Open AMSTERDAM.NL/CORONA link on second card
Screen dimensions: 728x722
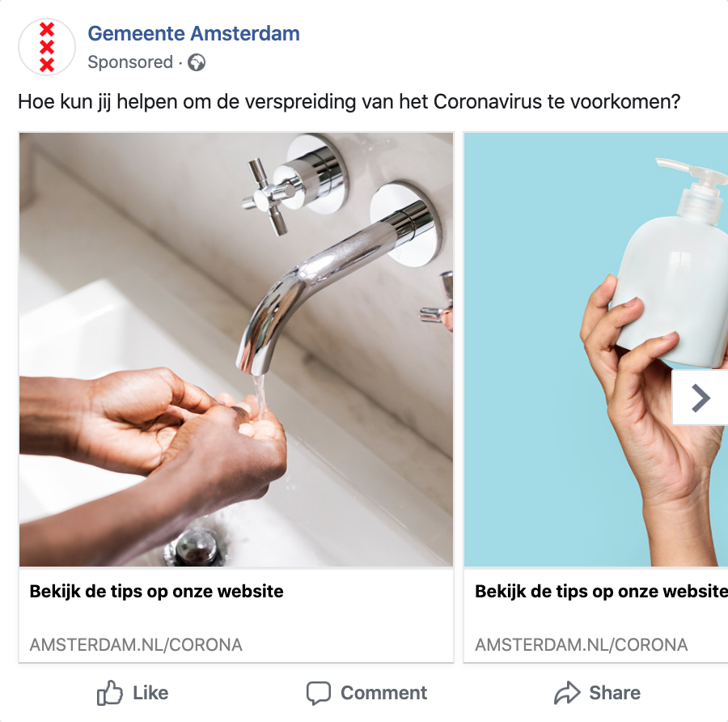tap(582, 644)
